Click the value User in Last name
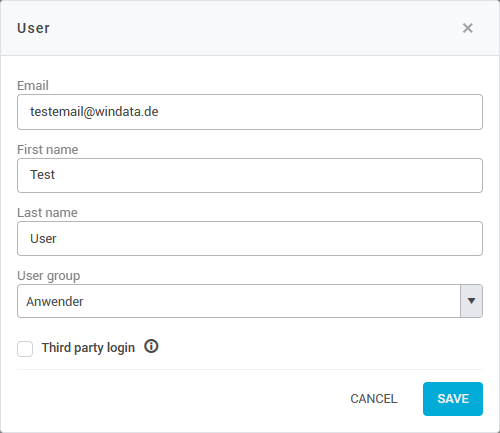Image resolution: width=500 pixels, height=433 pixels. [x=43, y=239]
